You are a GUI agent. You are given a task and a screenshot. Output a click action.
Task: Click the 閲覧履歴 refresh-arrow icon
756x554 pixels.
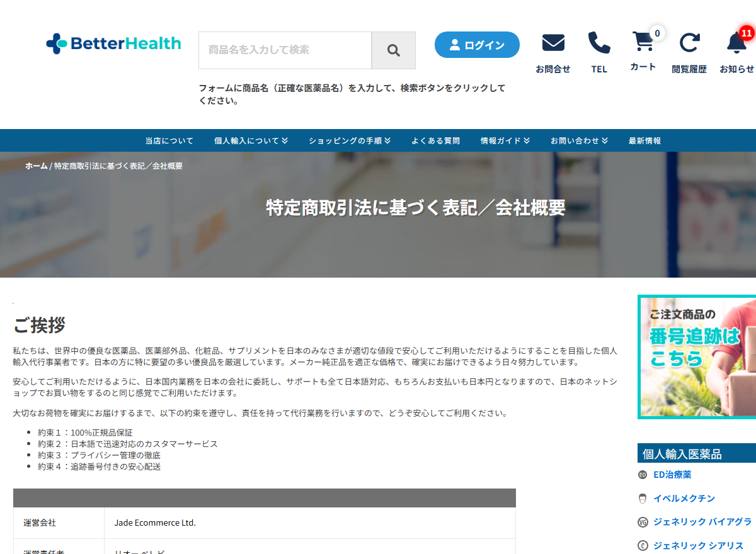tap(689, 43)
